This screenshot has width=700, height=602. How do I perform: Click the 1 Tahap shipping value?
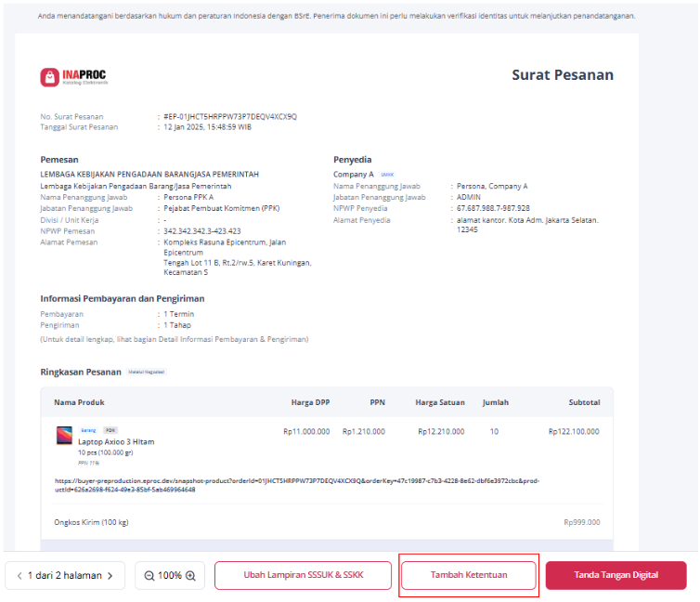point(177,325)
